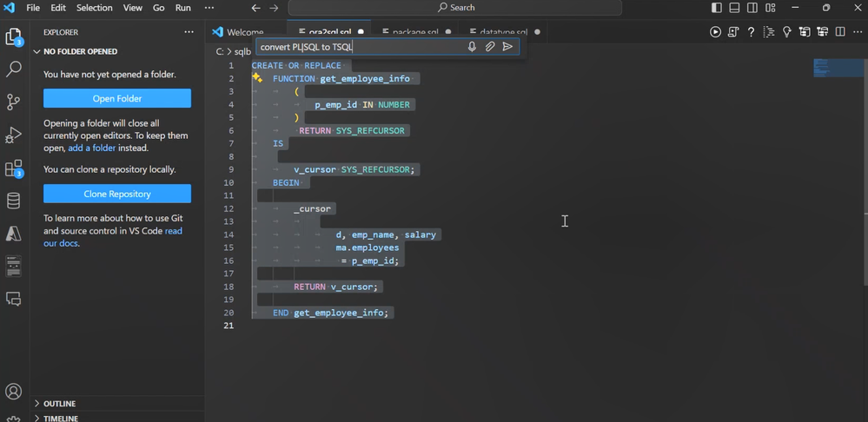Open the Search view in activity bar

[x=13, y=69]
